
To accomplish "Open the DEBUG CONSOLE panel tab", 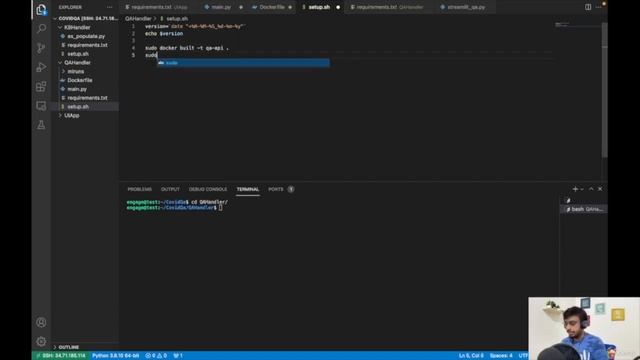I will point(208,189).
